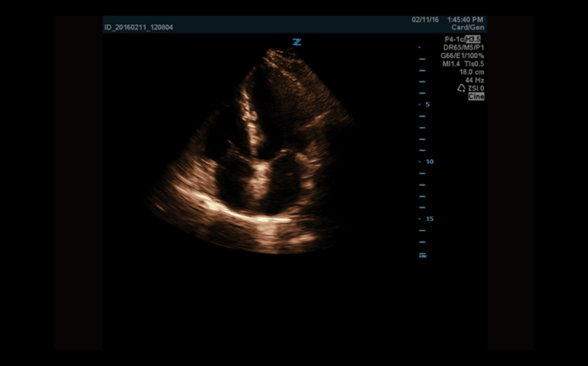The width and height of the screenshot is (588, 366).
Task: Click the 18.0 cm depth readout
Action: (x=472, y=72)
